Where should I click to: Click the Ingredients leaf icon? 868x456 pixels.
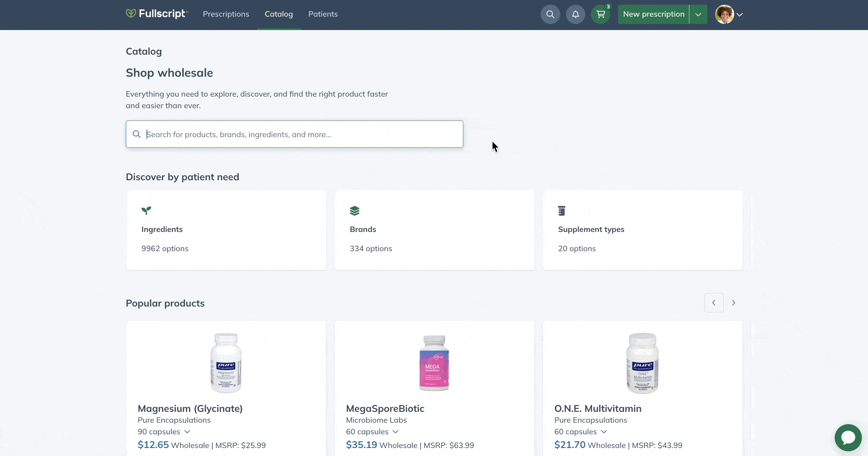[146, 210]
